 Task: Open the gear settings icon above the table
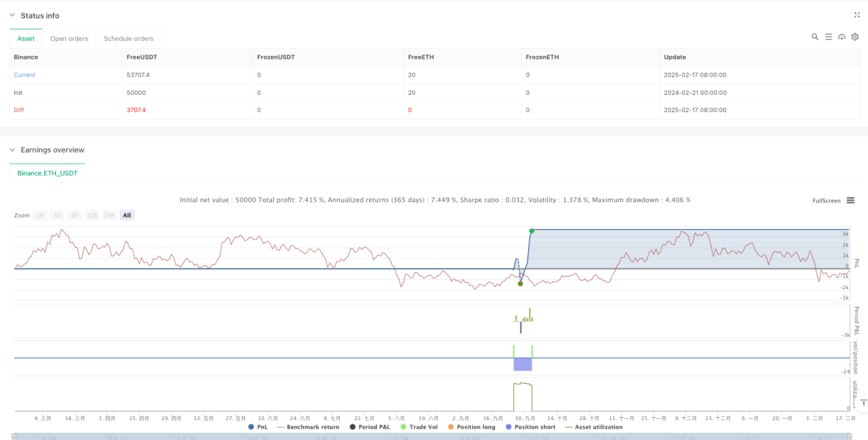click(x=855, y=37)
